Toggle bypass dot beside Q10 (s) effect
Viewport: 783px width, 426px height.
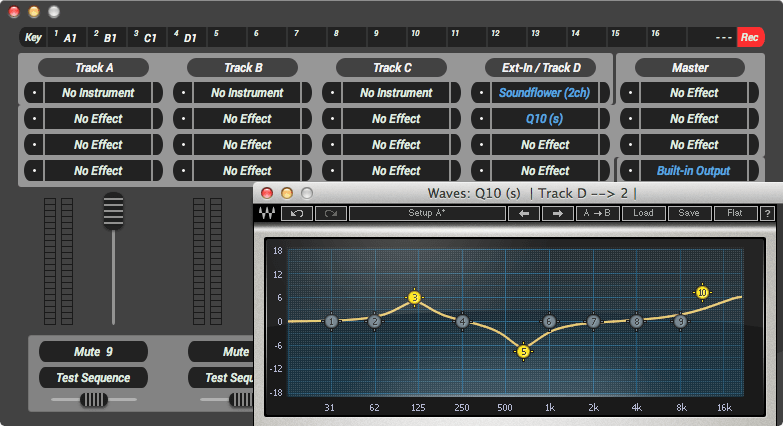[x=482, y=119]
